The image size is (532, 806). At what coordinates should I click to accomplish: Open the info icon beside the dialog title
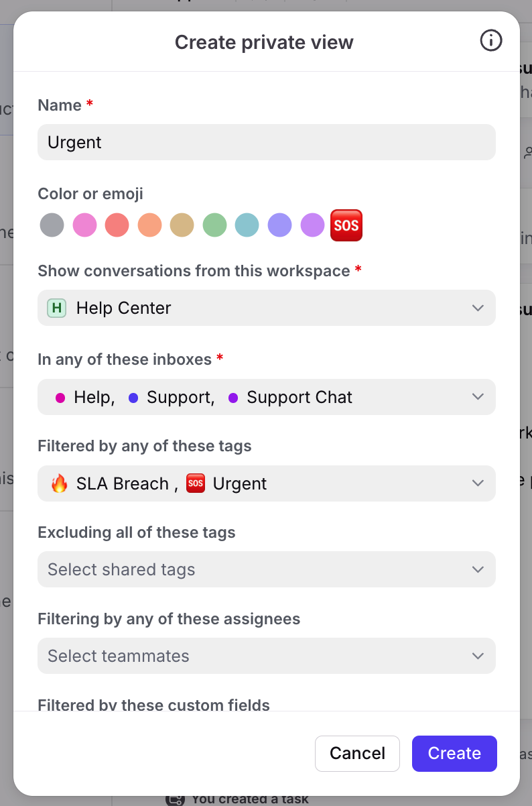491,41
